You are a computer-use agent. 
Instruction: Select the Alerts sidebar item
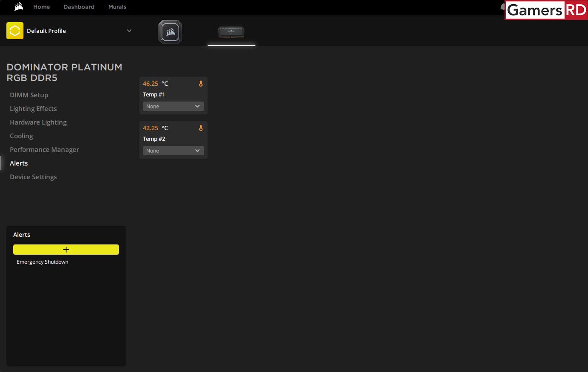(19, 163)
